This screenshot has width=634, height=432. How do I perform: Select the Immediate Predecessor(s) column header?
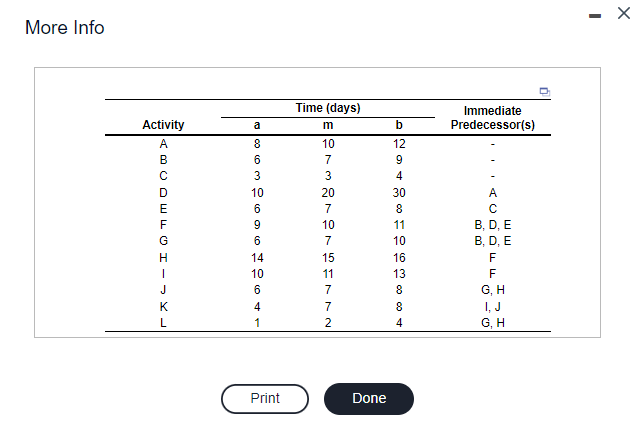[x=492, y=117]
